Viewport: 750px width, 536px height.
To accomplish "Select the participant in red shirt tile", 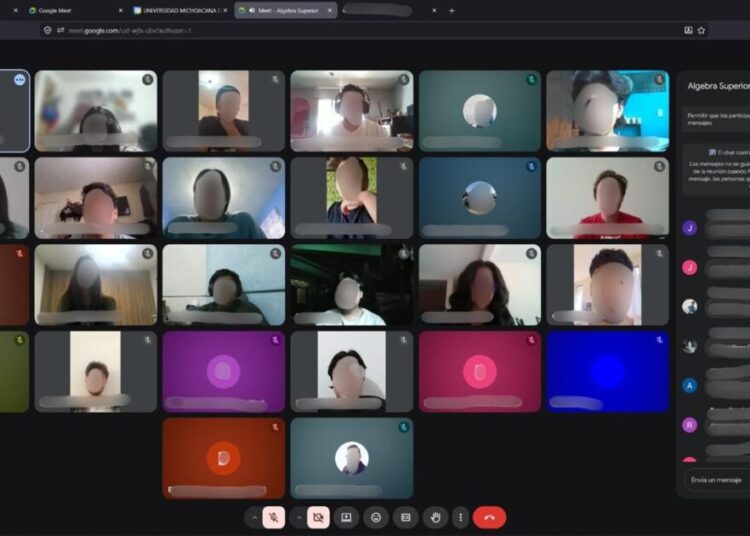I will [x=607, y=198].
